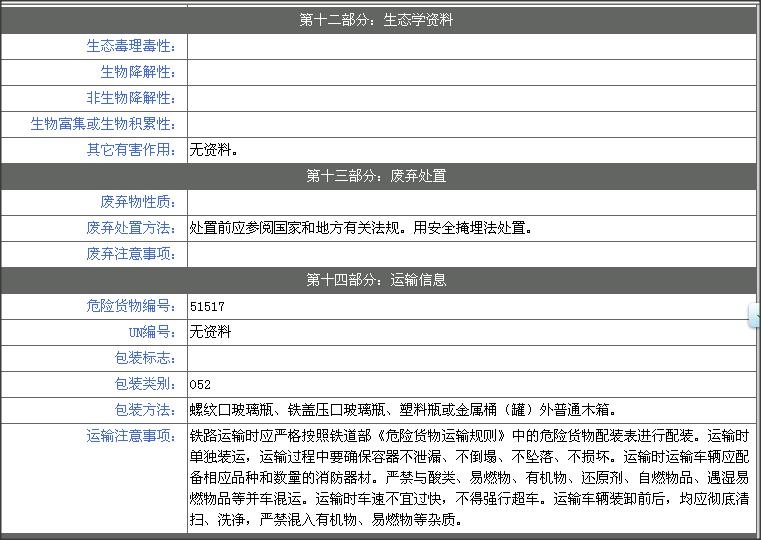Click the UN编号 label

152,332
